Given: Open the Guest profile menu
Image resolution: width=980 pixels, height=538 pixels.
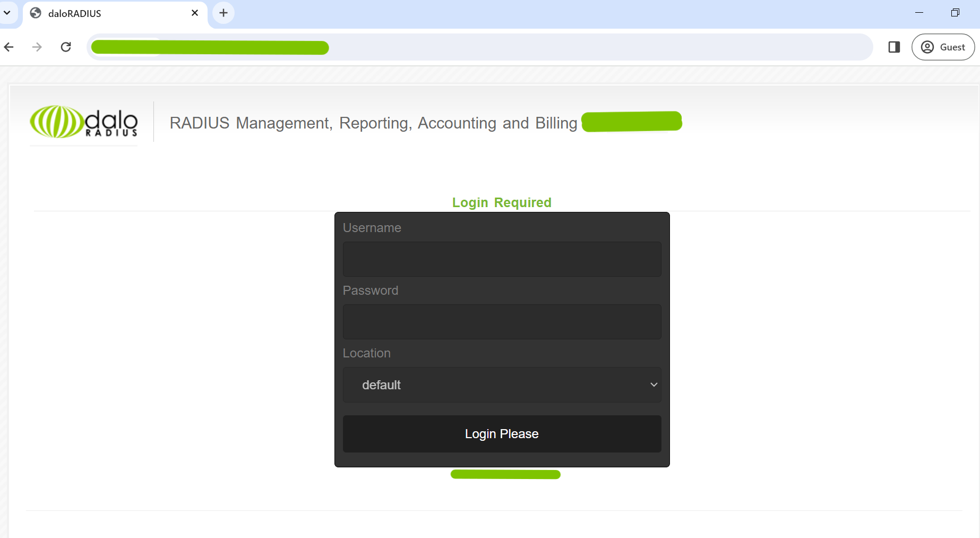Looking at the screenshot, I should 943,47.
